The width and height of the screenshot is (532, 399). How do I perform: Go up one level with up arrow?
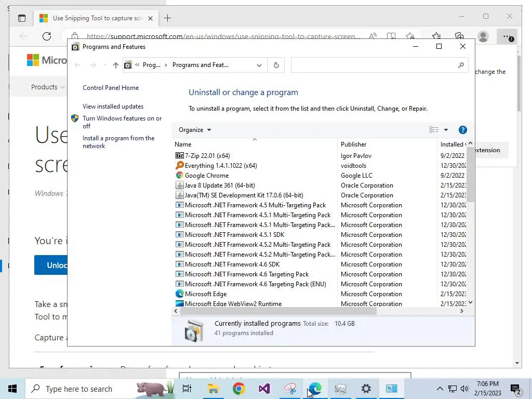[116, 65]
